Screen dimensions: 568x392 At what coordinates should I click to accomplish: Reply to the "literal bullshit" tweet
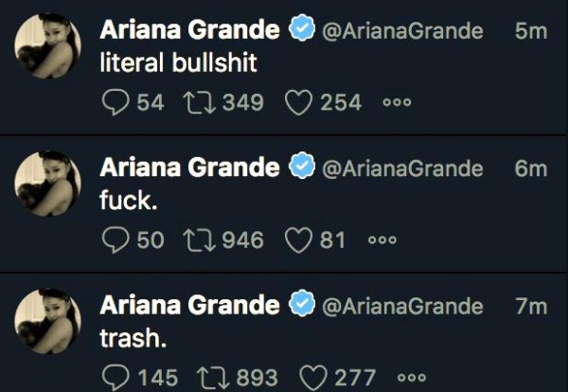coord(115,102)
